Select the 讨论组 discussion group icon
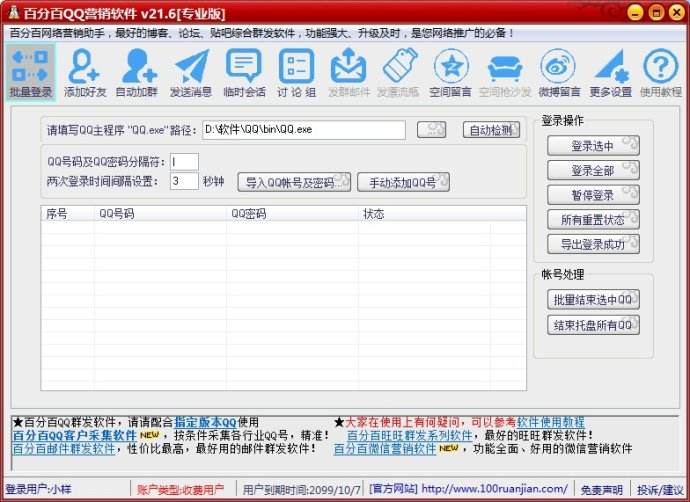690x502 pixels. point(297,73)
